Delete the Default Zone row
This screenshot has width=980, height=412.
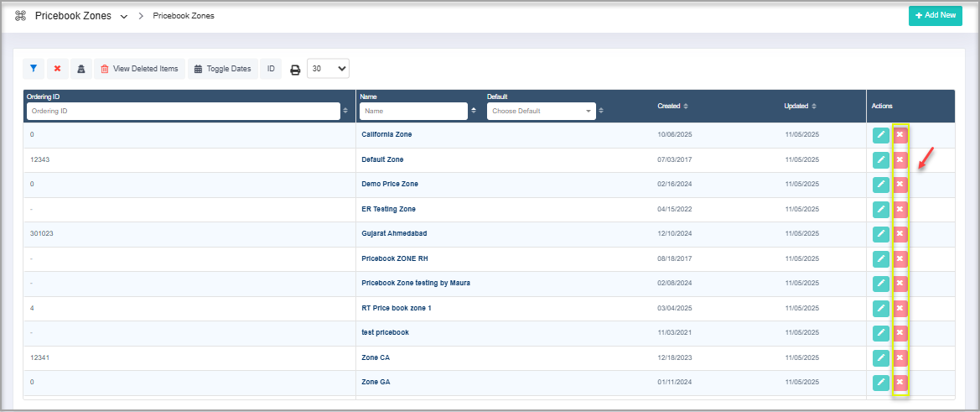(900, 159)
